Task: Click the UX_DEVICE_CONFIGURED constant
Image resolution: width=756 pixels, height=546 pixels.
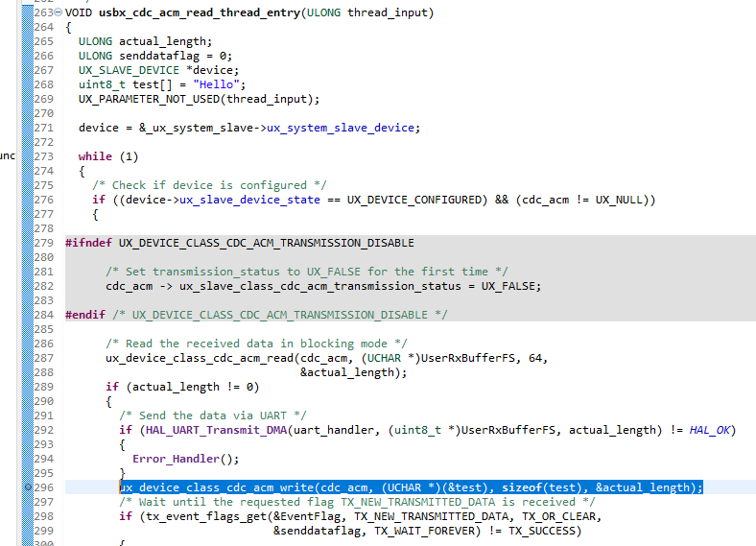Action: tap(414, 200)
